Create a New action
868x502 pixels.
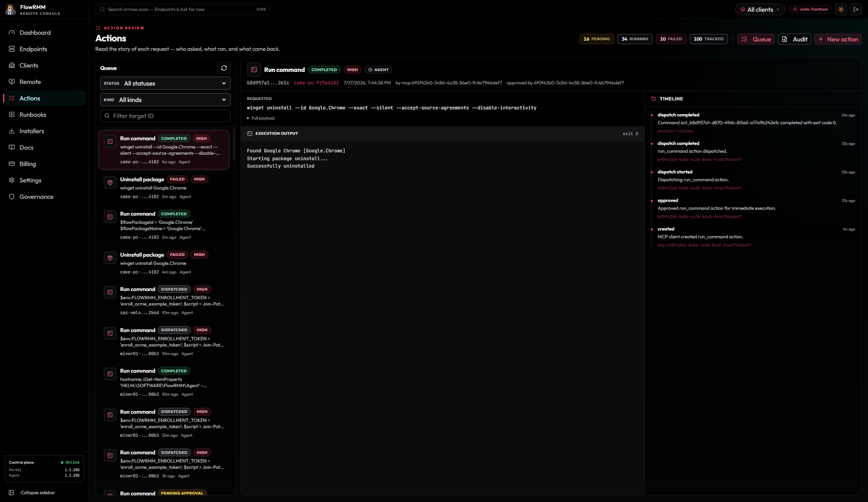[x=838, y=39]
